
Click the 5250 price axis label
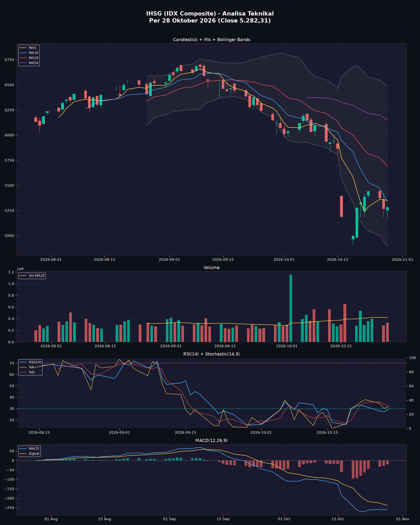(10, 211)
